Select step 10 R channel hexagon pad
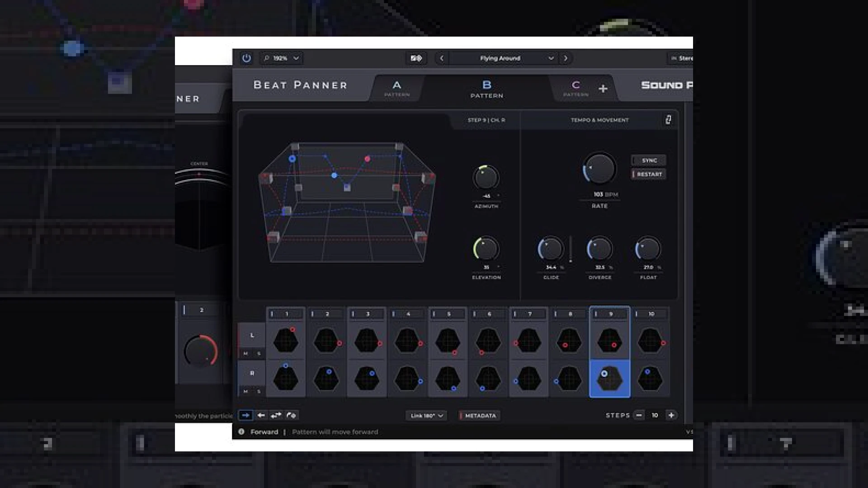The width and height of the screenshot is (868, 488). click(x=650, y=378)
